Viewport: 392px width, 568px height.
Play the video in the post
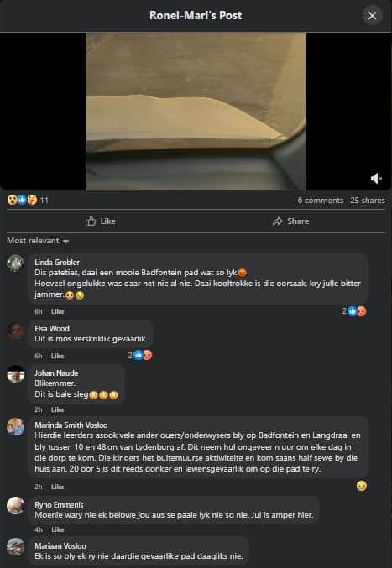pyautogui.click(x=196, y=112)
